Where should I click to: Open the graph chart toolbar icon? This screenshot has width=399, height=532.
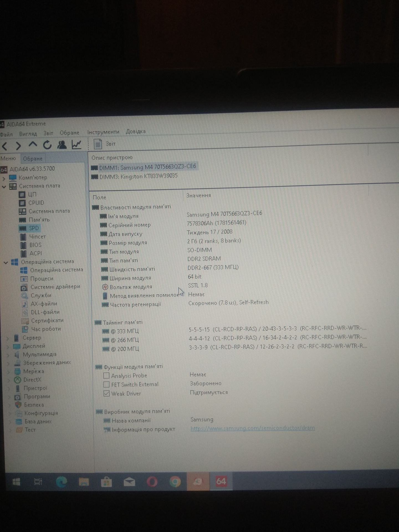(76, 144)
